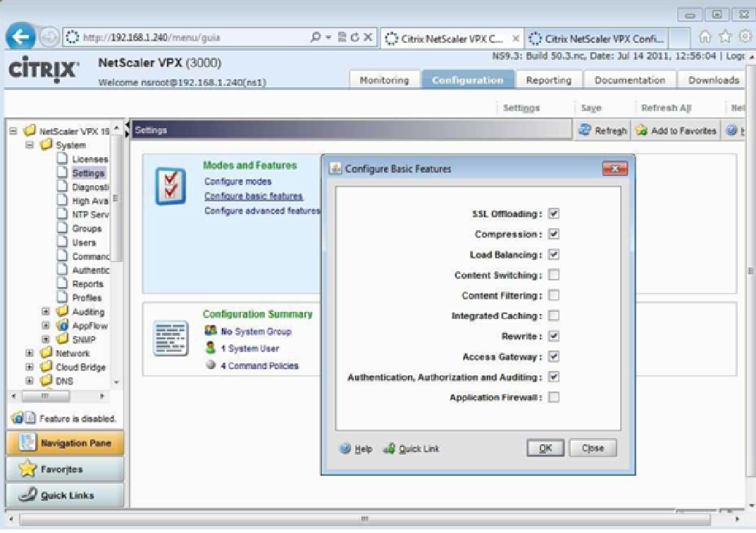Screen dimensions: 756x533
Task: Click the reload page icon in address bar
Action: [x=354, y=37]
